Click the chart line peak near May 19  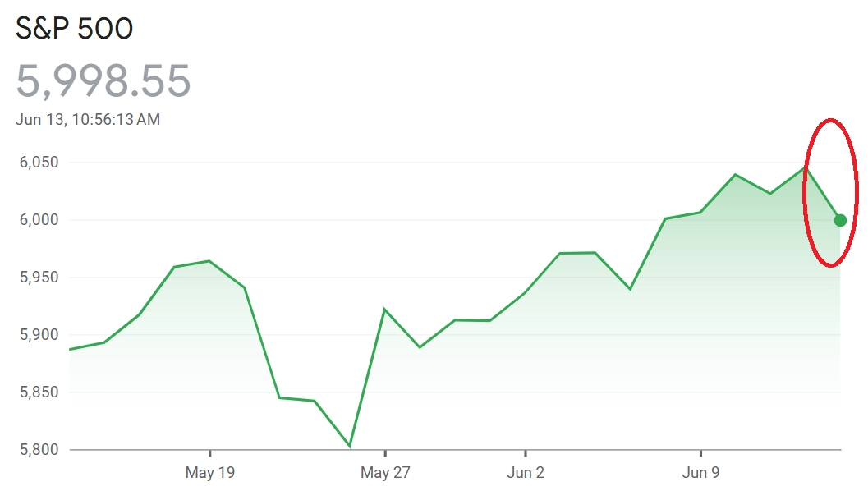pos(209,261)
